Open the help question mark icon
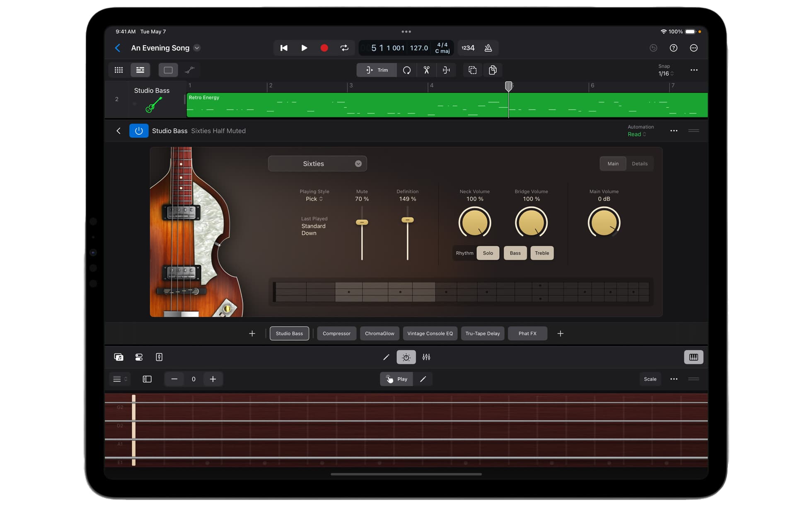812x507 pixels. pos(674,48)
